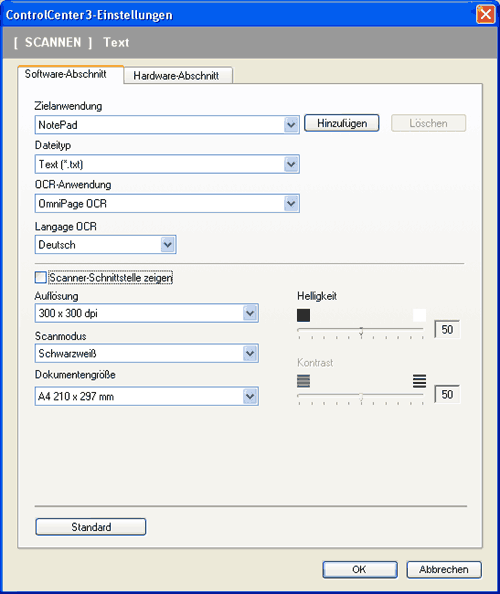Switch to the Hardware-Abschnitt tab
Screen dimensions: 500x594
click(177, 75)
